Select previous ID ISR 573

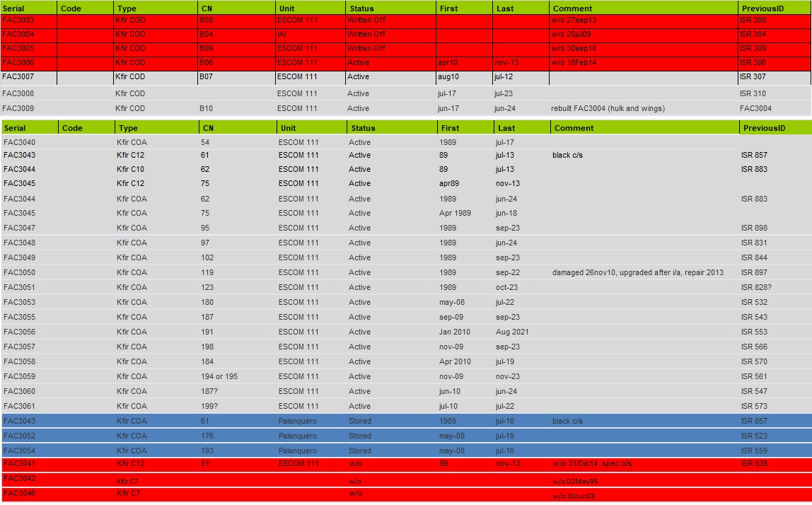click(754, 407)
